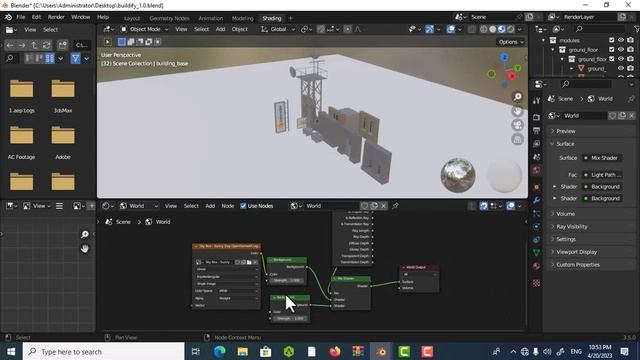Toggle eye for first ground_floor collection

pos(621,49)
